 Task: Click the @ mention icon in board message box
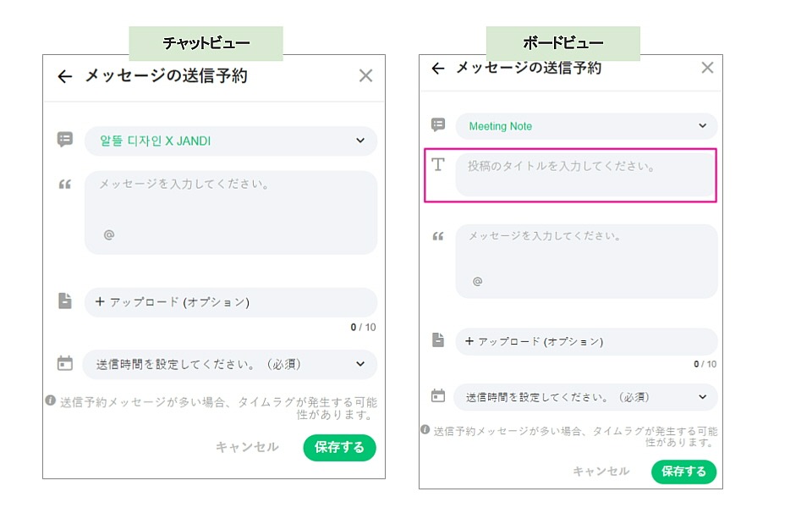478,281
